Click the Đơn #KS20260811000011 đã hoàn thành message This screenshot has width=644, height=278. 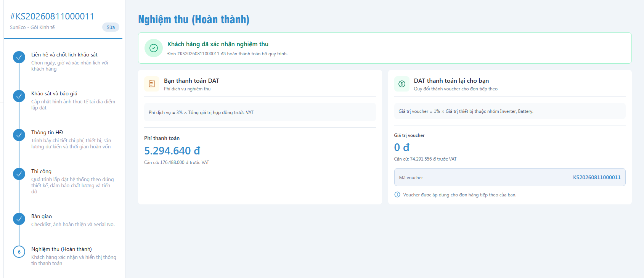pos(228,54)
